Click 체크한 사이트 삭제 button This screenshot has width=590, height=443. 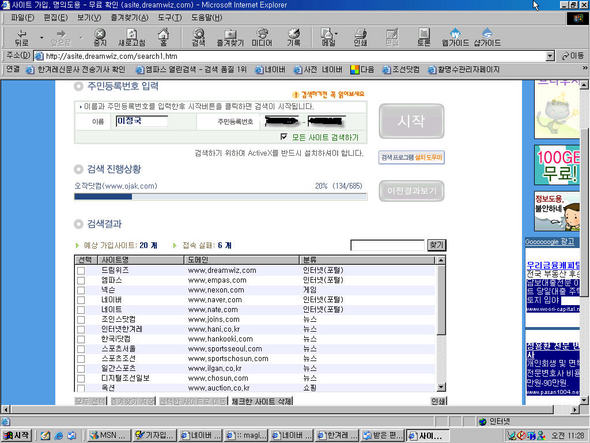[x=262, y=401]
